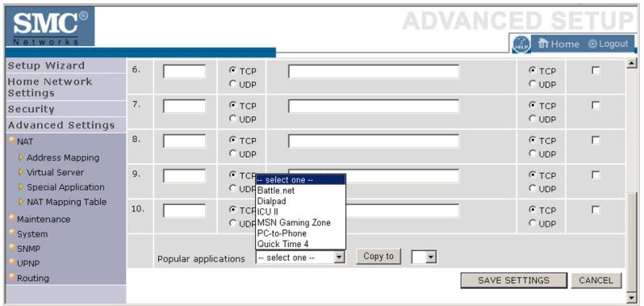The width and height of the screenshot is (644, 306).
Task: Click public port field for row 8
Action: 374,141
